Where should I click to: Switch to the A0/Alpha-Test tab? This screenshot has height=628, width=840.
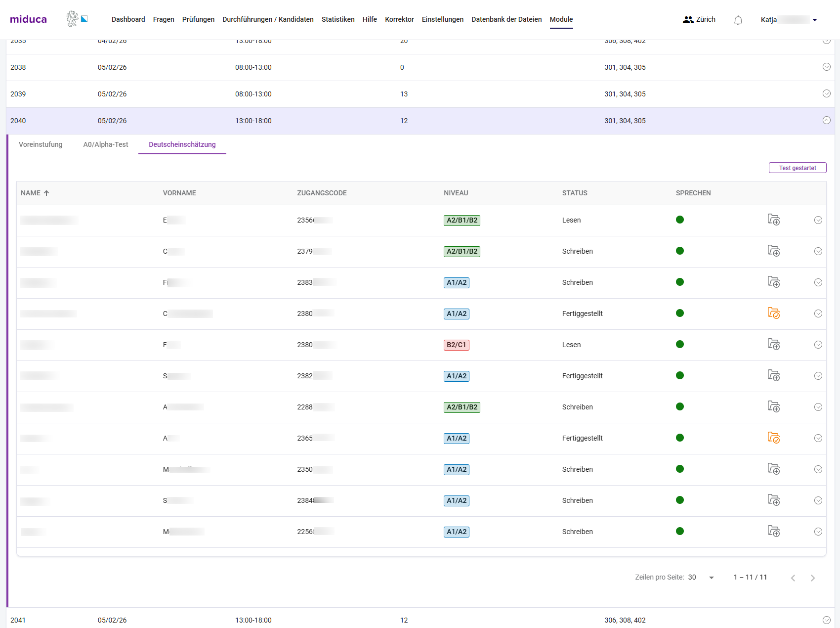click(105, 144)
